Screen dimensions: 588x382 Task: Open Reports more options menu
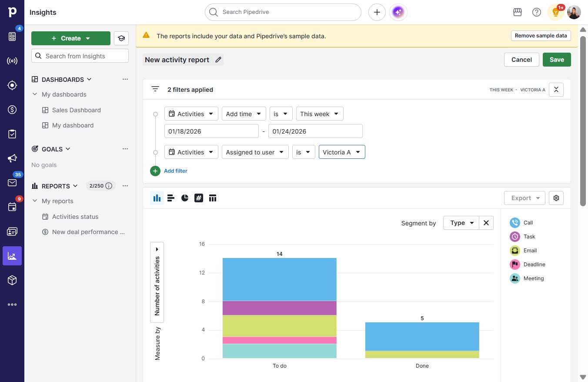[x=125, y=186]
